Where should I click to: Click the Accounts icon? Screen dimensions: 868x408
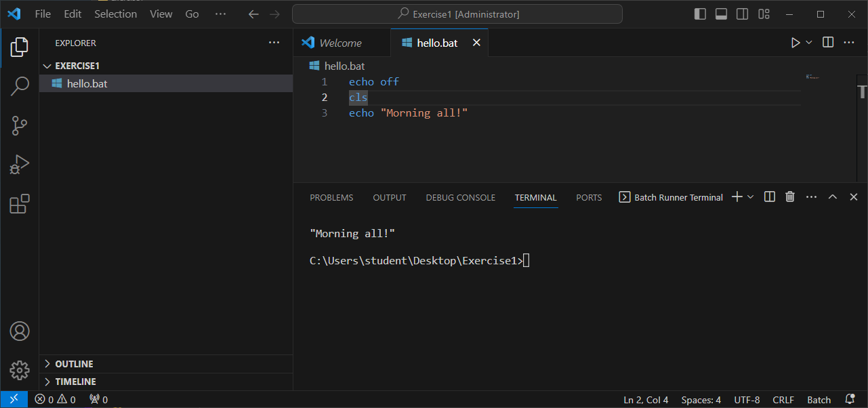pos(20,331)
